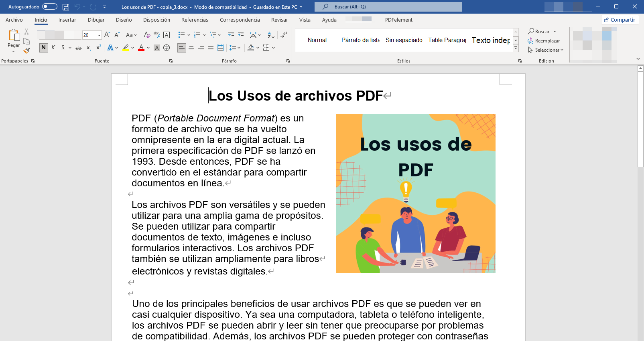Click the Format Painter brush icon
The height and width of the screenshot is (341, 644).
[x=26, y=50]
